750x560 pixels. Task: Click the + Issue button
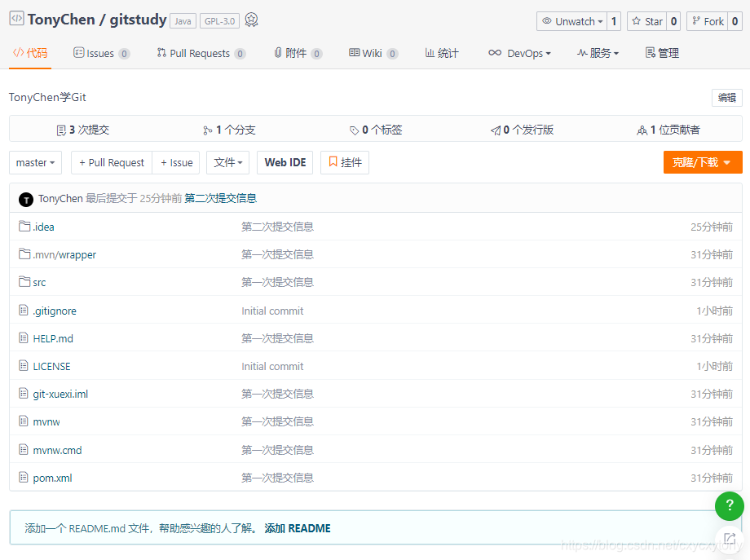coord(177,162)
